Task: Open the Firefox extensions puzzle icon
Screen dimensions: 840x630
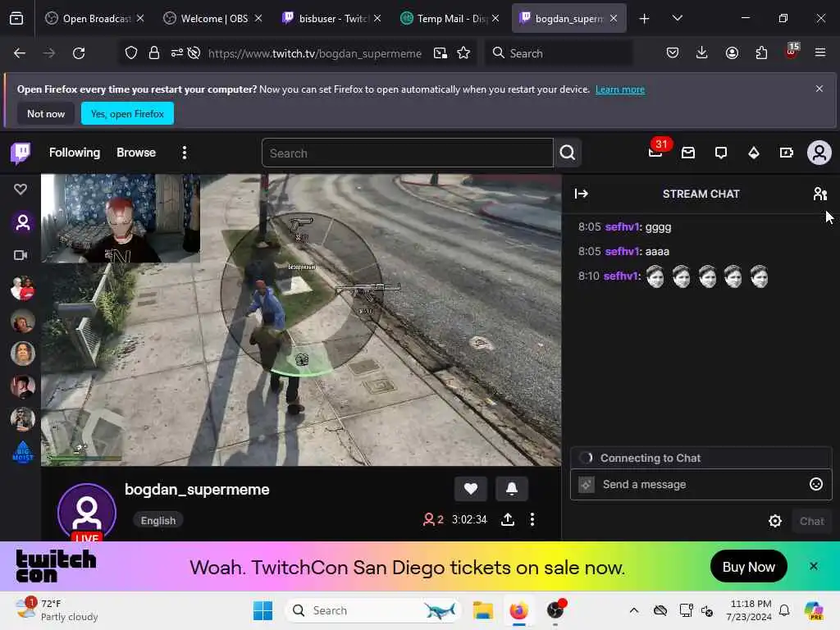Action: click(761, 52)
